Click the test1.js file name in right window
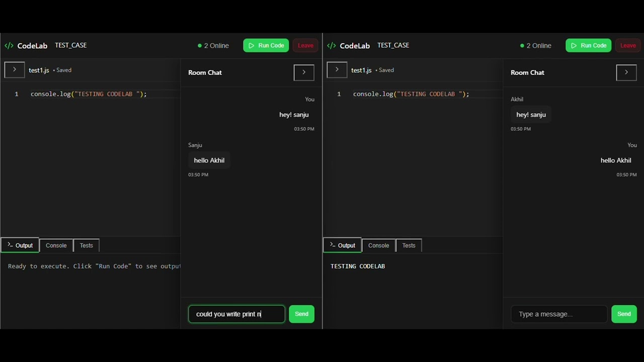The image size is (644, 362). [x=361, y=70]
